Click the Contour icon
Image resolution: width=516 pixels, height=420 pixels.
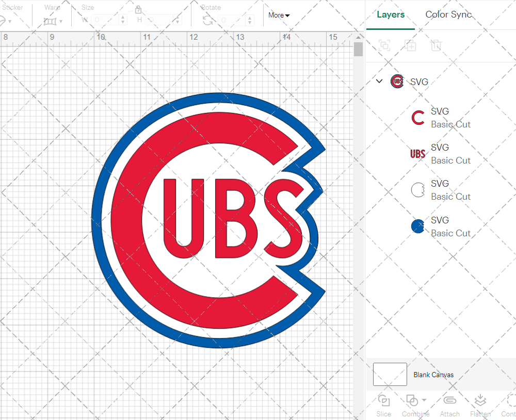point(511,400)
